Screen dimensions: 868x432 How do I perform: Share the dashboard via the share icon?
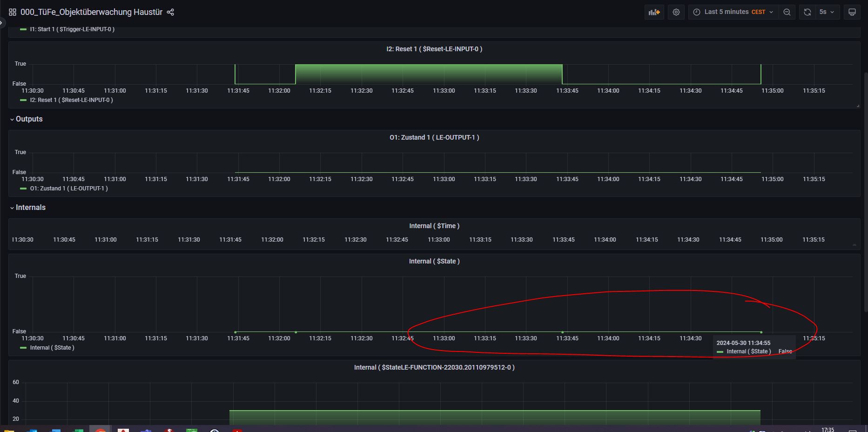[170, 12]
